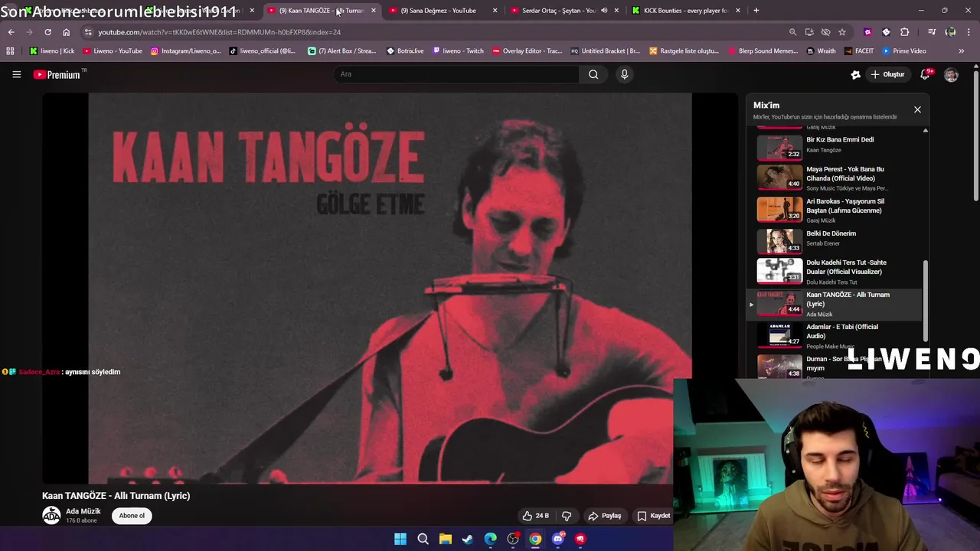Play Bir Kız Bana Emmi Dedi from playlist
Screen dimensions: 980x551
835,146
